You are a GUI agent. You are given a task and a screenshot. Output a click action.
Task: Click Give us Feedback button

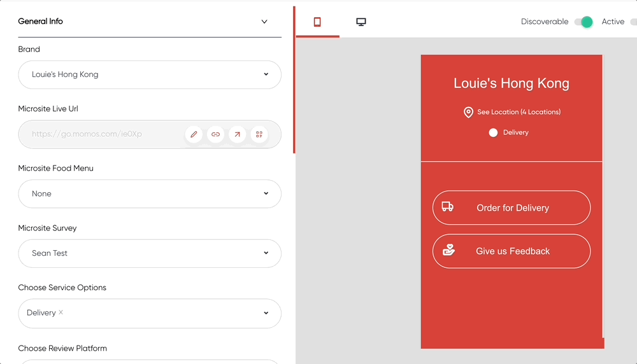pos(512,251)
